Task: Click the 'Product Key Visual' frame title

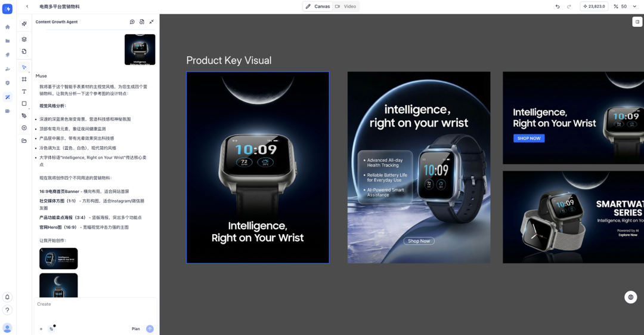Action: coord(229,60)
